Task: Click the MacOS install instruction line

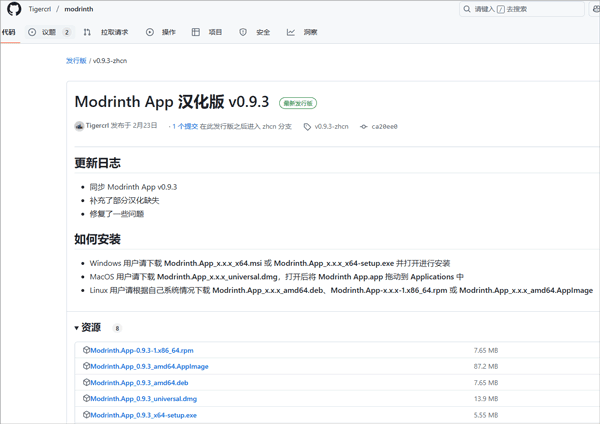Action: [277, 277]
